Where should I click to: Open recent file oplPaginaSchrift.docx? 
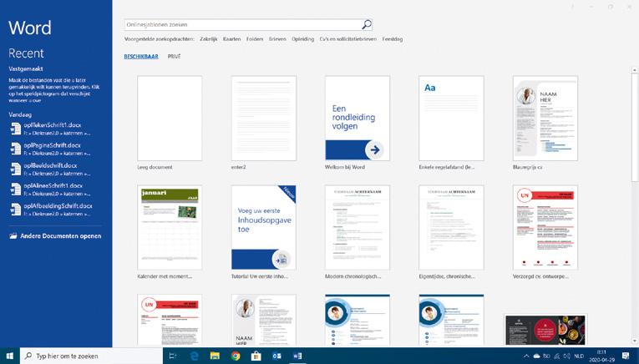[55, 149]
